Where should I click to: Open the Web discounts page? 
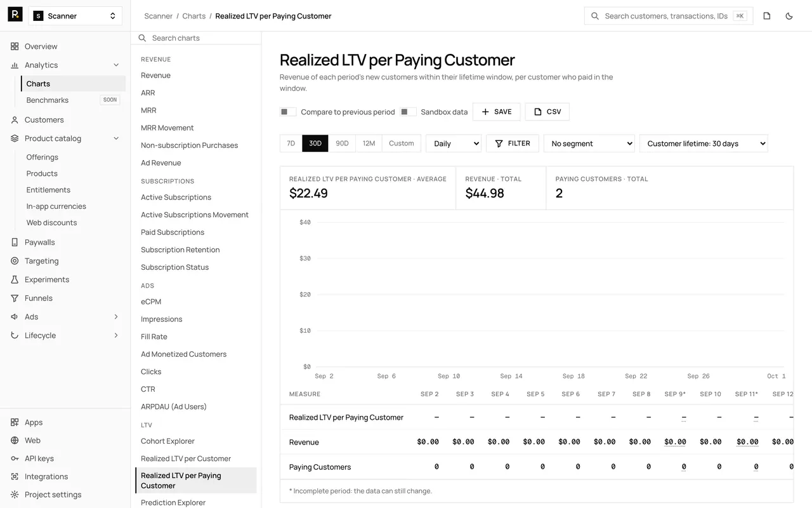point(51,223)
